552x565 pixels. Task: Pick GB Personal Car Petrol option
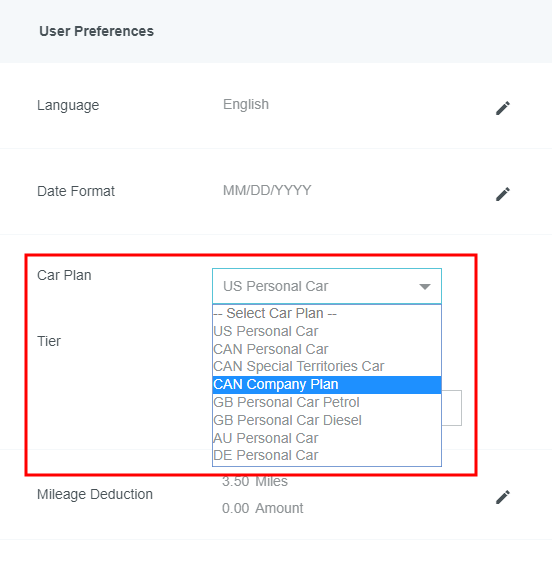click(327, 402)
